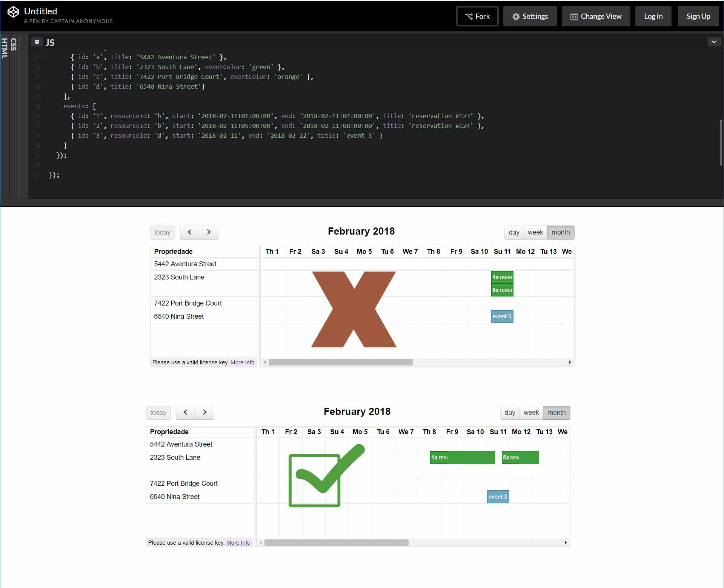Collapse the JS editor panel chevron
This screenshot has width=724, height=588.
(x=713, y=42)
